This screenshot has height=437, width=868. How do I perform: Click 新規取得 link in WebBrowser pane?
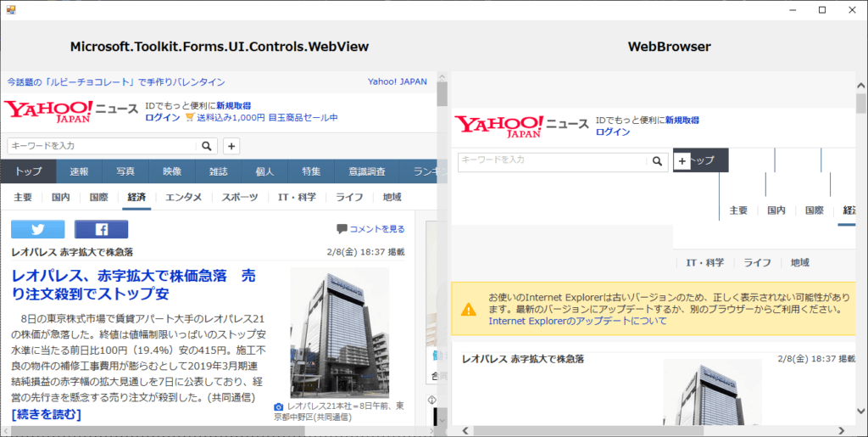[682, 120]
